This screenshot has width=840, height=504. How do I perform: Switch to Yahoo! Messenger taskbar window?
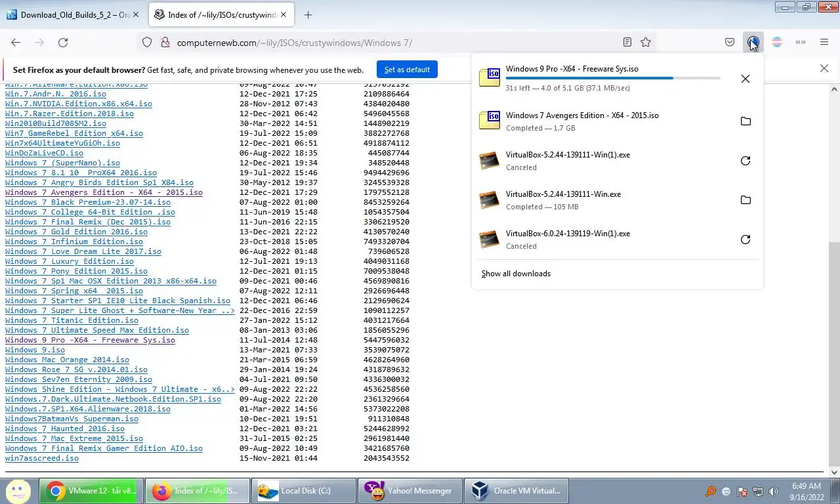[410, 491]
